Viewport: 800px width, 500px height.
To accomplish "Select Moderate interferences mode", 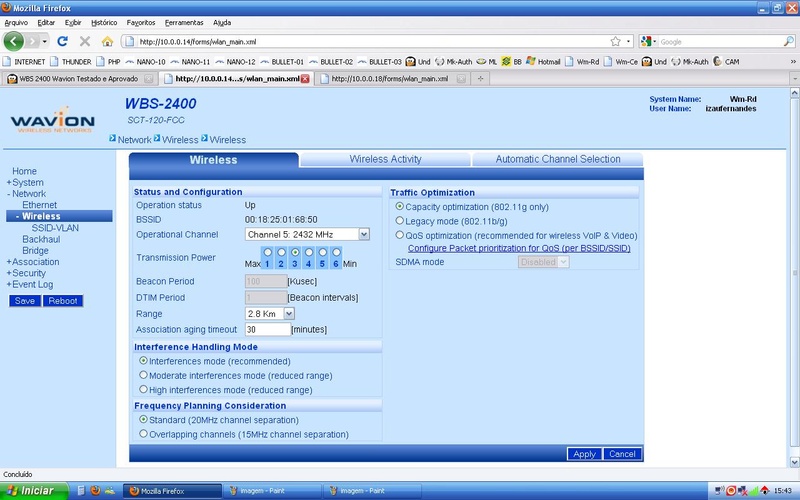I will pos(143,375).
